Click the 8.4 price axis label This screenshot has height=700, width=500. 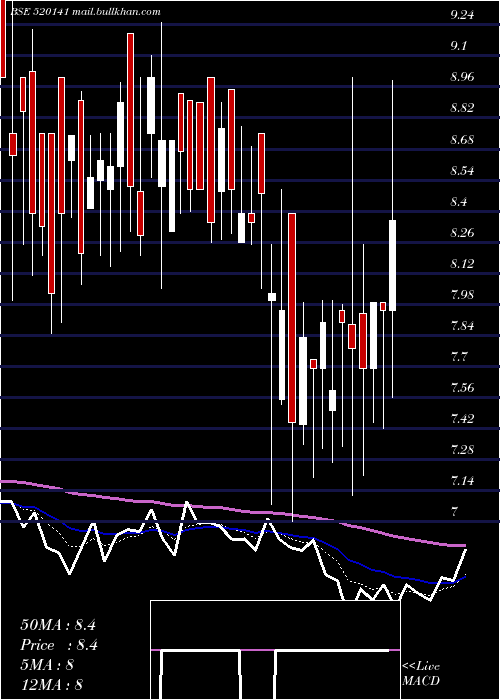458,202
